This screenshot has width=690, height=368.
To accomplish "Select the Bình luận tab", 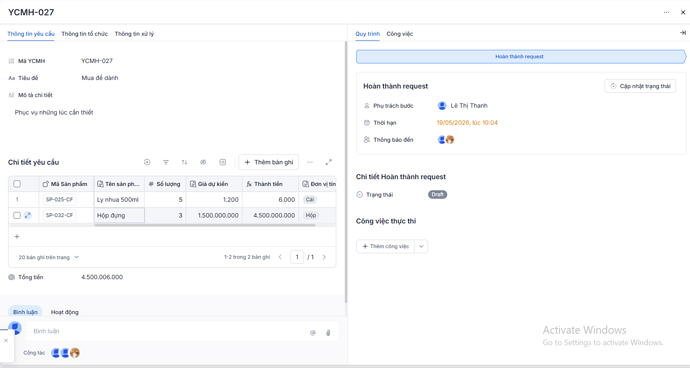I will point(25,312).
